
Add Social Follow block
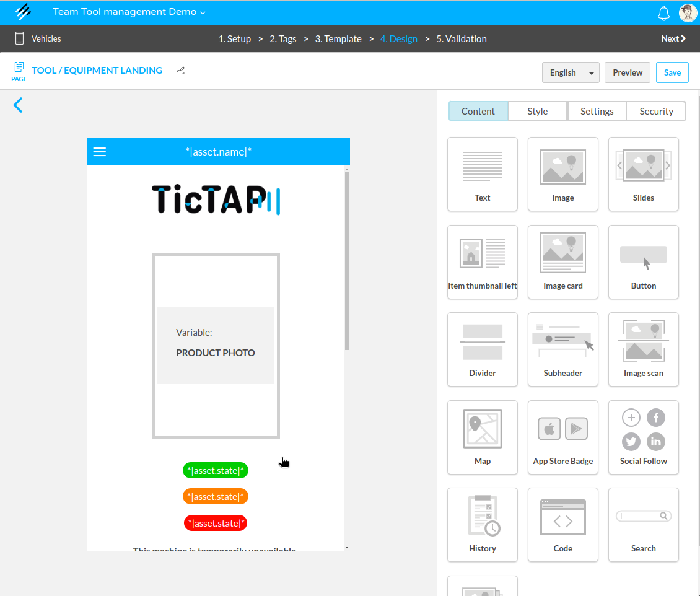click(643, 437)
